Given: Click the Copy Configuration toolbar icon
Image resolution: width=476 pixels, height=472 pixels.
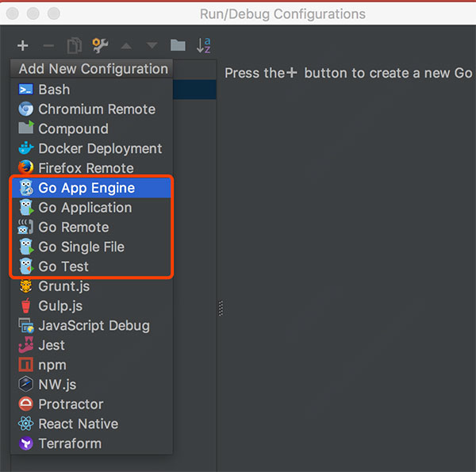Looking at the screenshot, I should [75, 46].
